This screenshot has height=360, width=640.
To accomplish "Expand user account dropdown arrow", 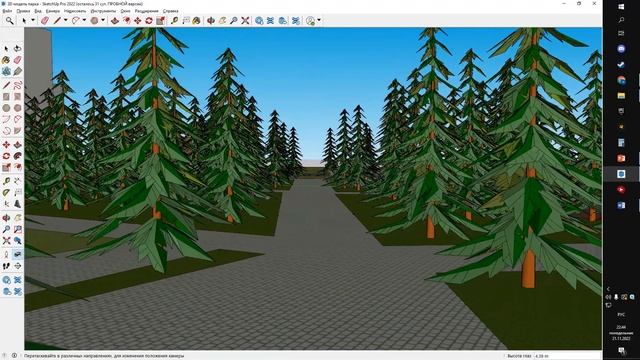I will click(x=319, y=20).
